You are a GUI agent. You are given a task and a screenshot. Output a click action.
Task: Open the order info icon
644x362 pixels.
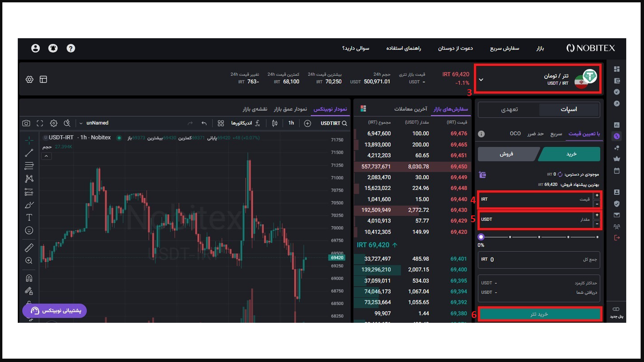click(x=481, y=134)
